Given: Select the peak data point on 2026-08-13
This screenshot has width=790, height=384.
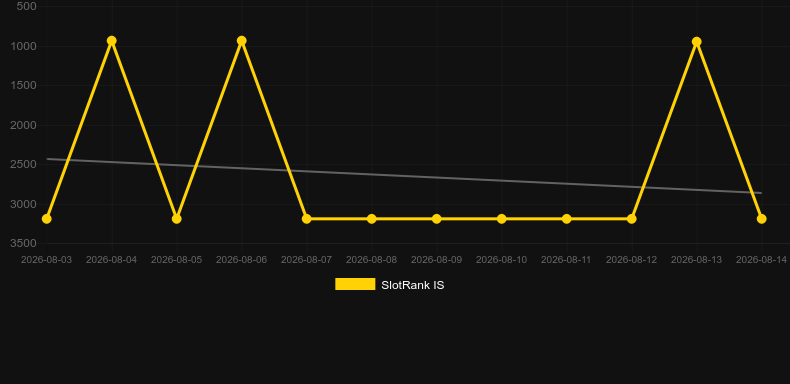Looking at the screenshot, I should (x=697, y=42).
